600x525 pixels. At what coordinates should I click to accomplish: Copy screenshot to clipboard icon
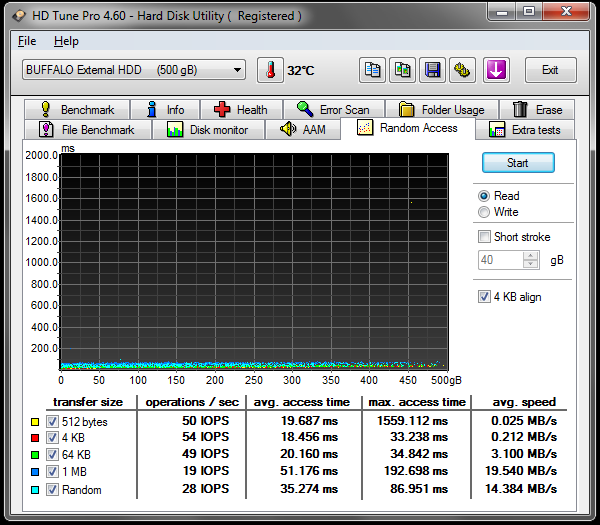(x=402, y=70)
